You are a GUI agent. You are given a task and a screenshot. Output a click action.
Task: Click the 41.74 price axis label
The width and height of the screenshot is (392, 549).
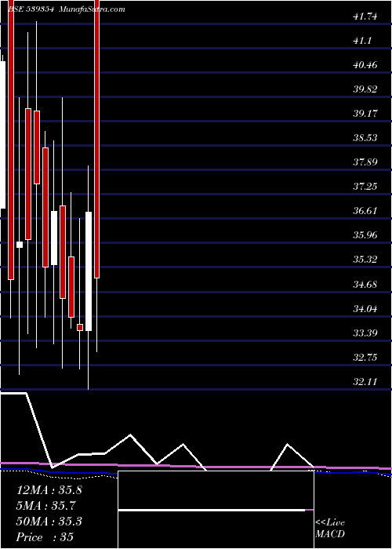pyautogui.click(x=365, y=16)
